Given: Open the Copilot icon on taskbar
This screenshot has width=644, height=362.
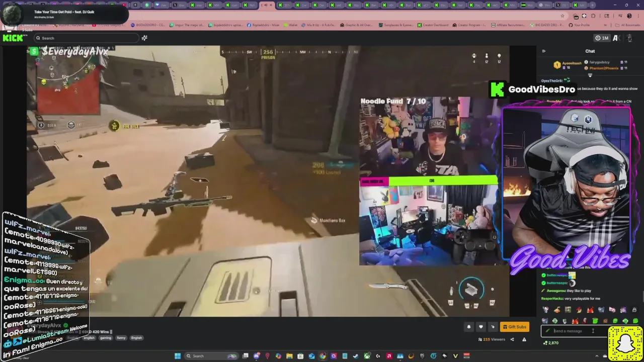Looking at the screenshot, I should point(278,356).
